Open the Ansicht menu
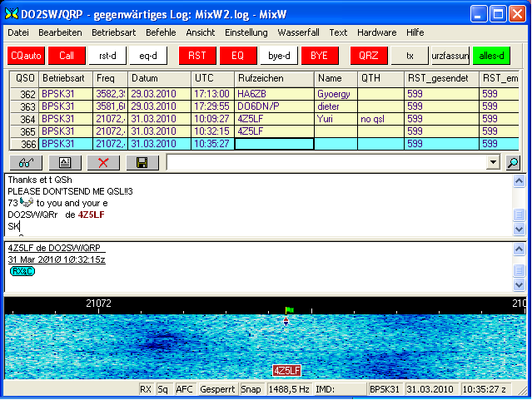The height and width of the screenshot is (400, 532). pos(200,32)
